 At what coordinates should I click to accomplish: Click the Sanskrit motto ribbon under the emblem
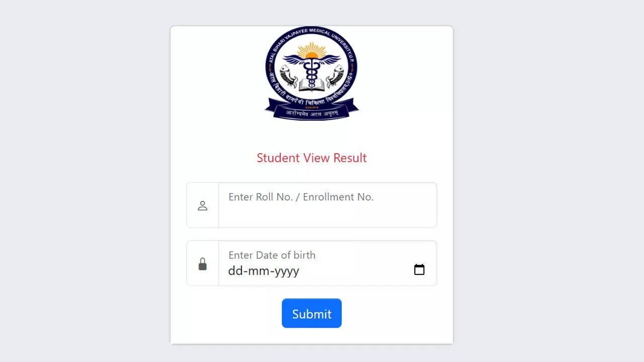(x=311, y=111)
